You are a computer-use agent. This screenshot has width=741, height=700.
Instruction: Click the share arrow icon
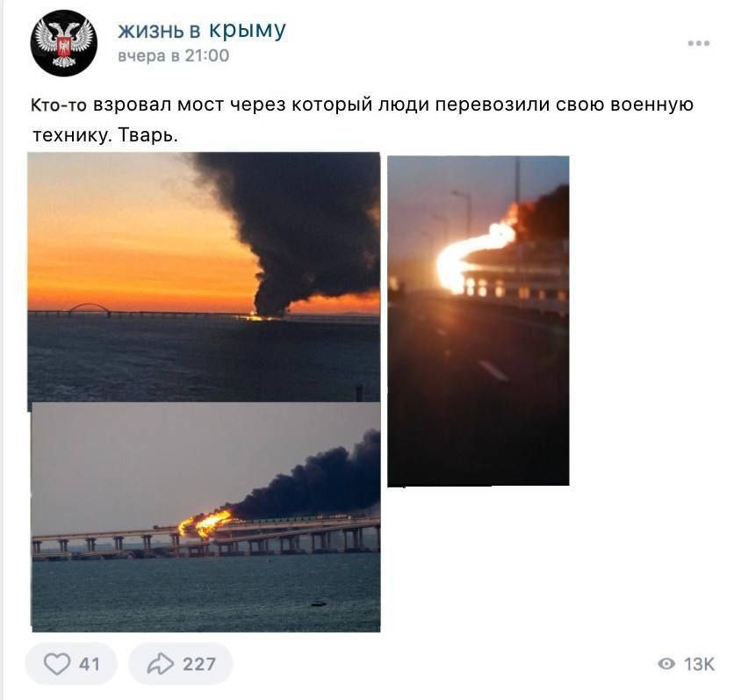pos(160,664)
